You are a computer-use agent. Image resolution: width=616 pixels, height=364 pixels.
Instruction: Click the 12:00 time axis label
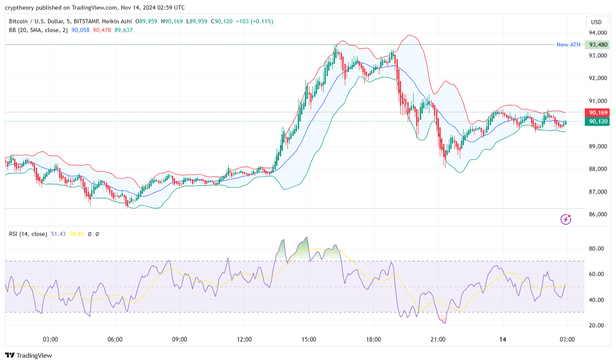coord(244,339)
